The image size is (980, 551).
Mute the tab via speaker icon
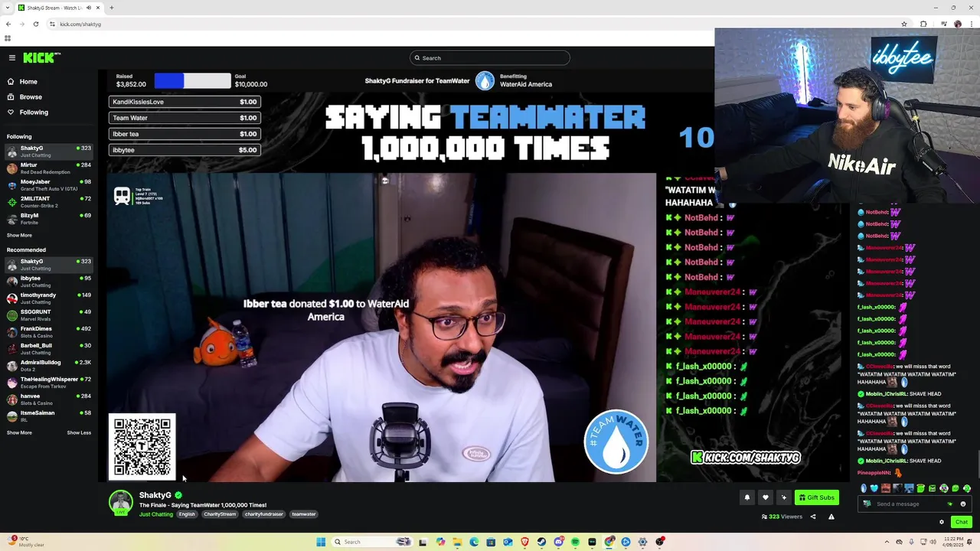[x=89, y=8]
